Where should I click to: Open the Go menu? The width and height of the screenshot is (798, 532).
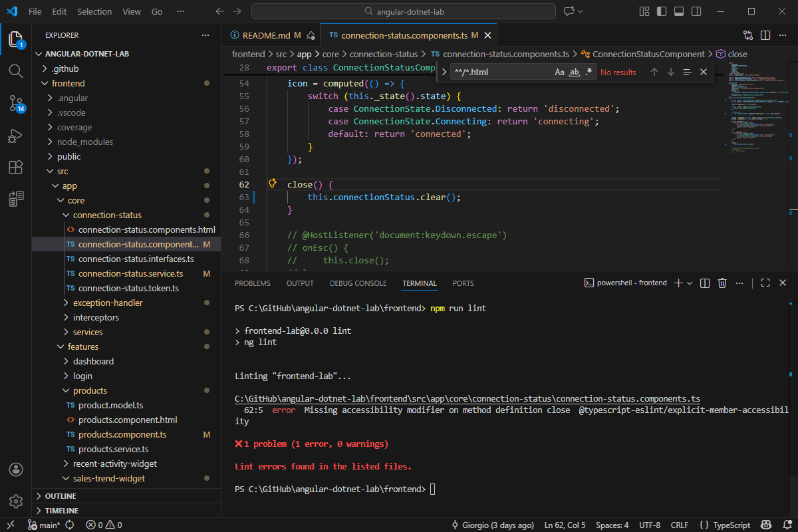(157, 11)
